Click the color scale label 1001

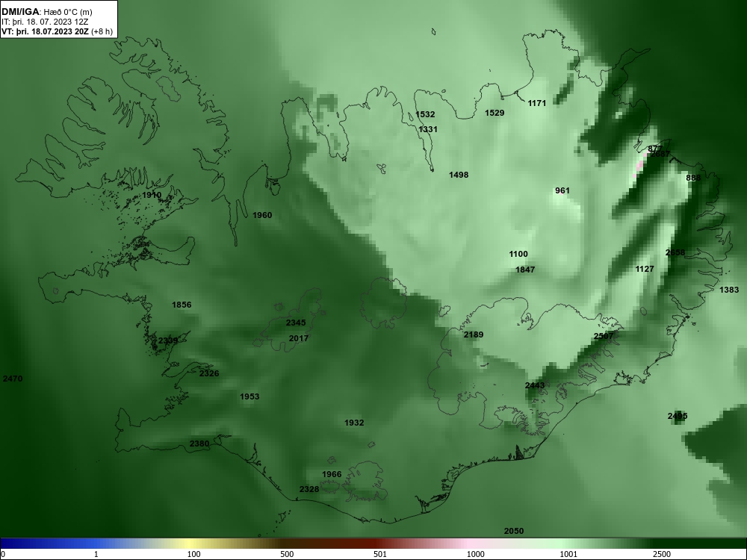[x=568, y=554]
